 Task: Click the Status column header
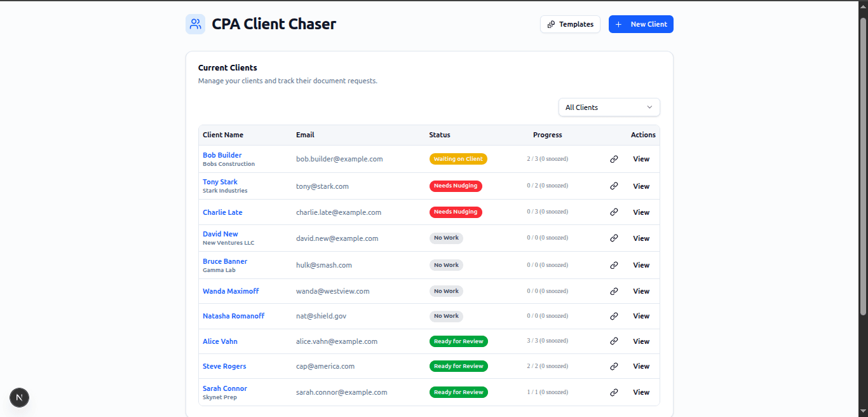(x=439, y=135)
